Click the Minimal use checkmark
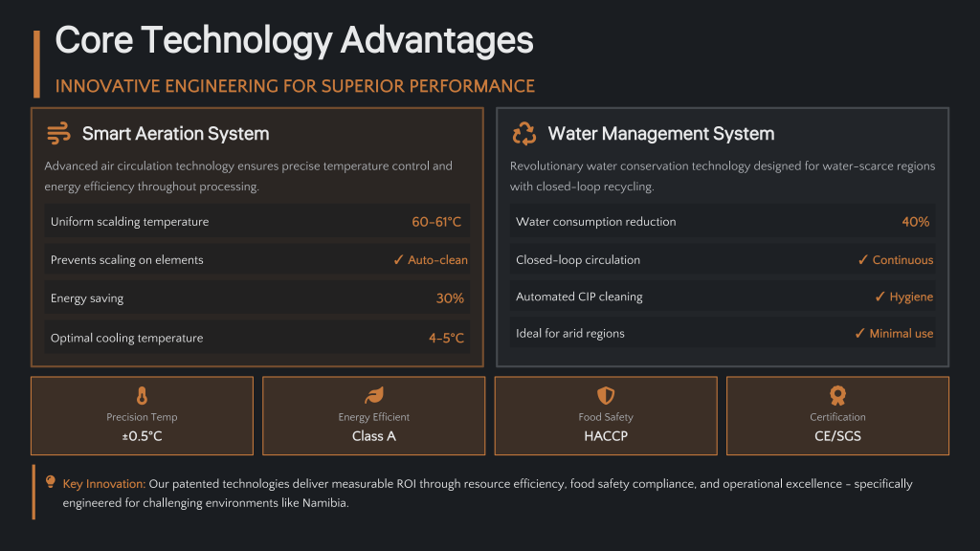This screenshot has height=551, width=980. [859, 334]
